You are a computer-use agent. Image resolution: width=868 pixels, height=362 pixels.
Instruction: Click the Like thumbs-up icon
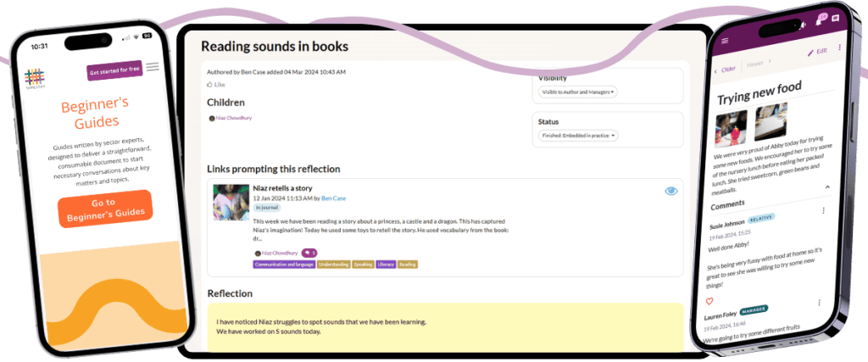[x=210, y=85]
